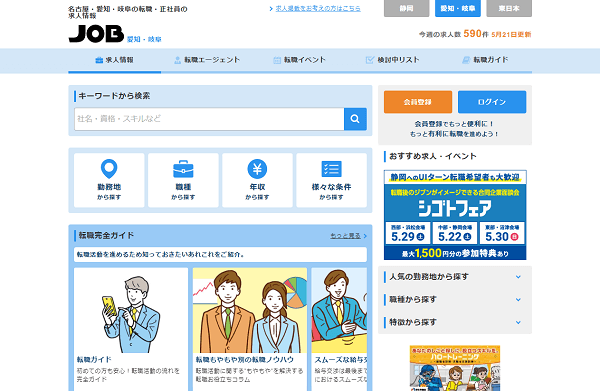
Task: Open the 転職ガイド article illustration
Action: [131, 310]
